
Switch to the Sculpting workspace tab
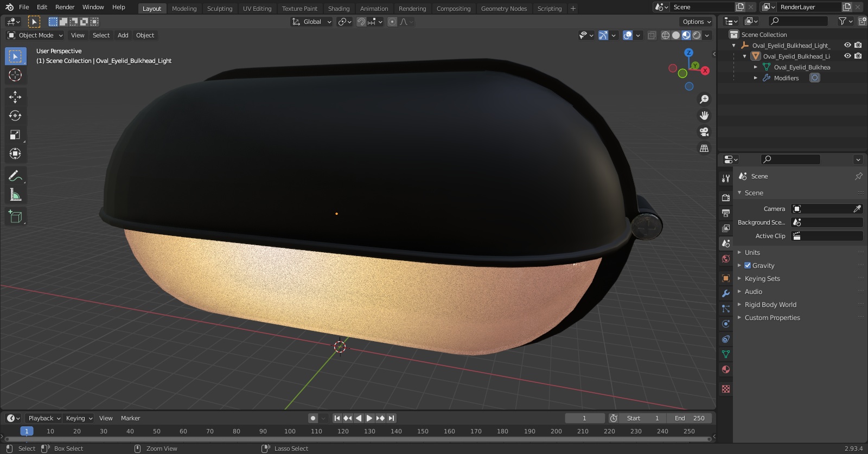(220, 9)
